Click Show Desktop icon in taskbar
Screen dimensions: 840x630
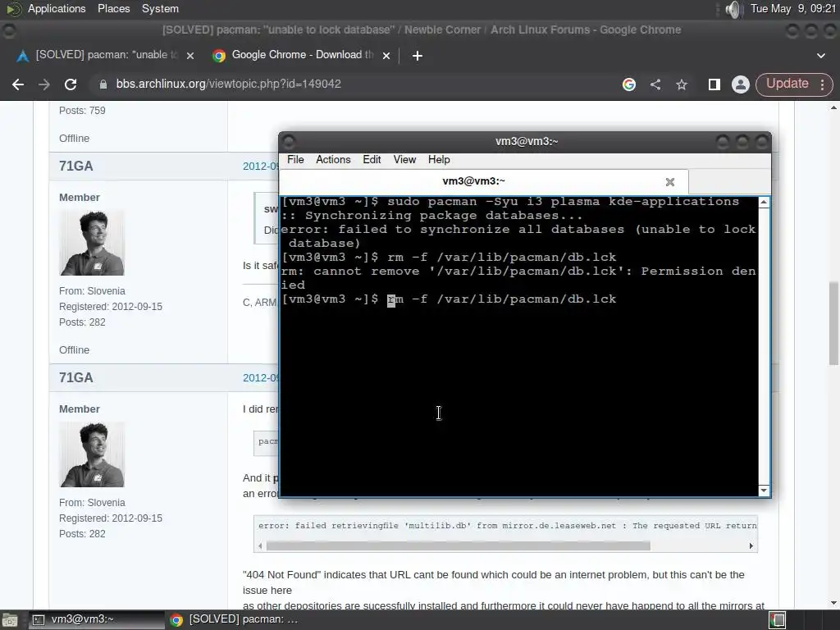tap(10, 620)
